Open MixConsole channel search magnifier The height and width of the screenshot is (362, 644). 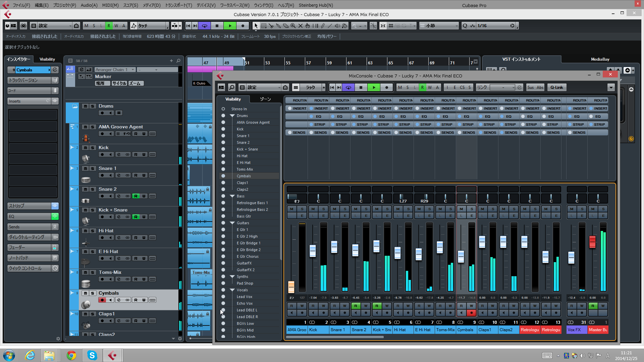click(x=232, y=87)
